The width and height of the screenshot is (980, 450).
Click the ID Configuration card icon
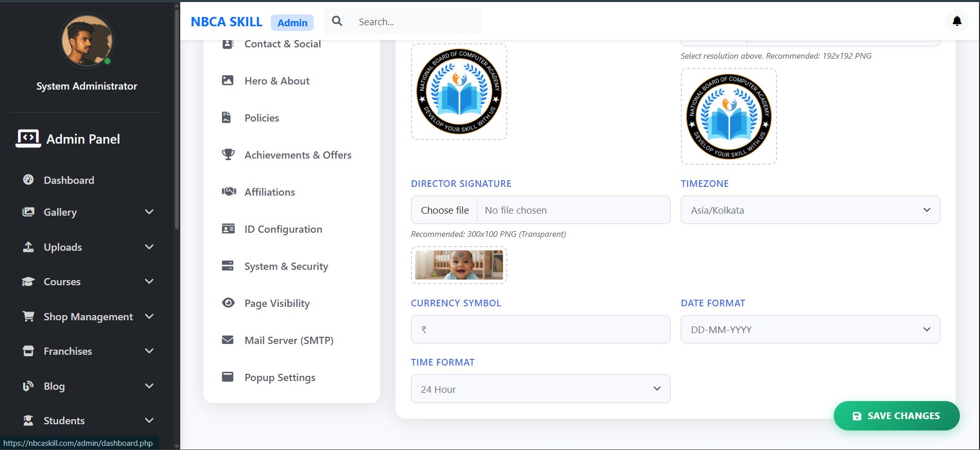pos(228,229)
